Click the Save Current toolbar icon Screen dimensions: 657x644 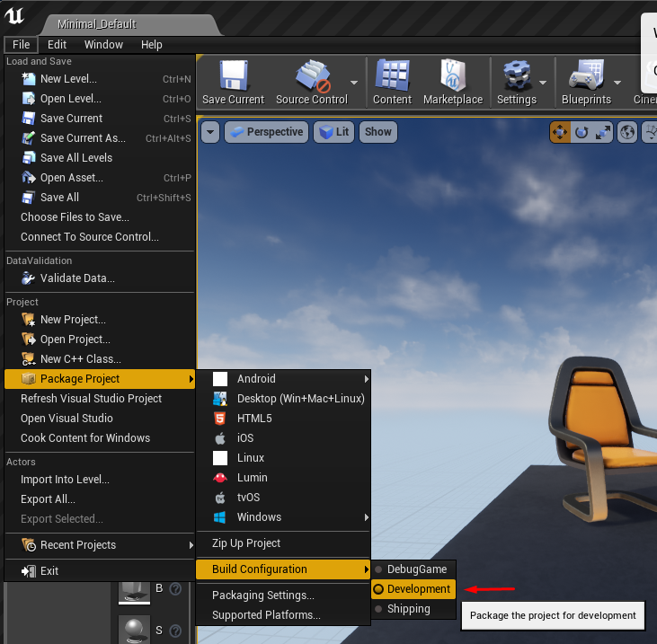234,75
